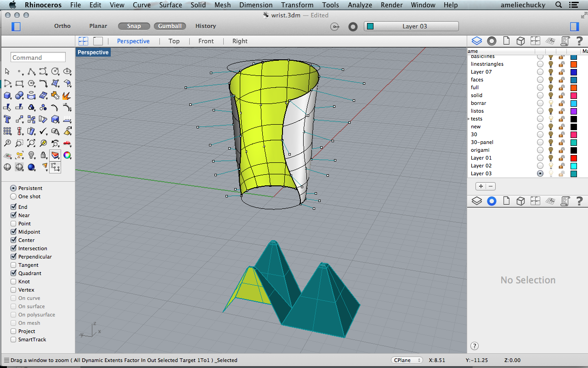The height and width of the screenshot is (368, 588).
Task: Switch to the Right viewport tab
Action: [x=240, y=41]
